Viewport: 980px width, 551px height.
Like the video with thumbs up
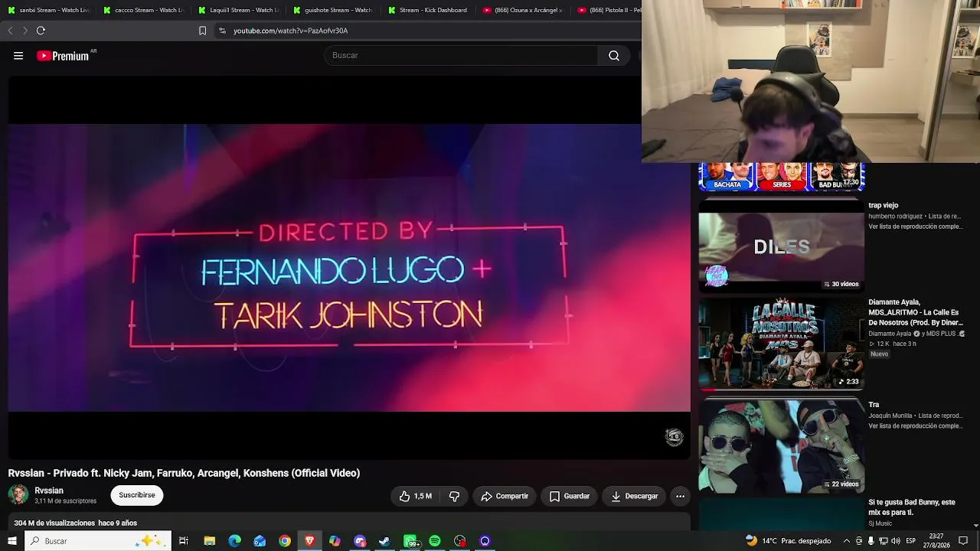(x=415, y=496)
